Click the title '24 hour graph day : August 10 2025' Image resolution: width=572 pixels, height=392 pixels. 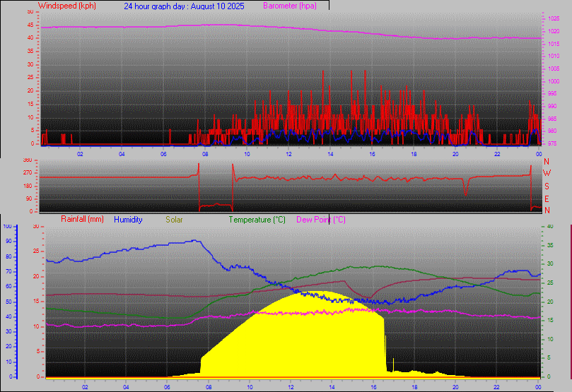point(184,6)
